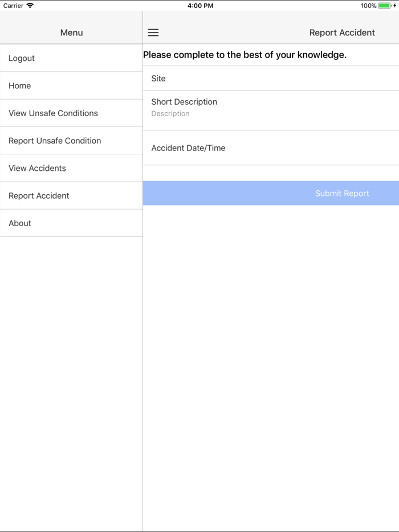Click the Menu header above the sidebar
This screenshot has width=399, height=532.
(71, 32)
